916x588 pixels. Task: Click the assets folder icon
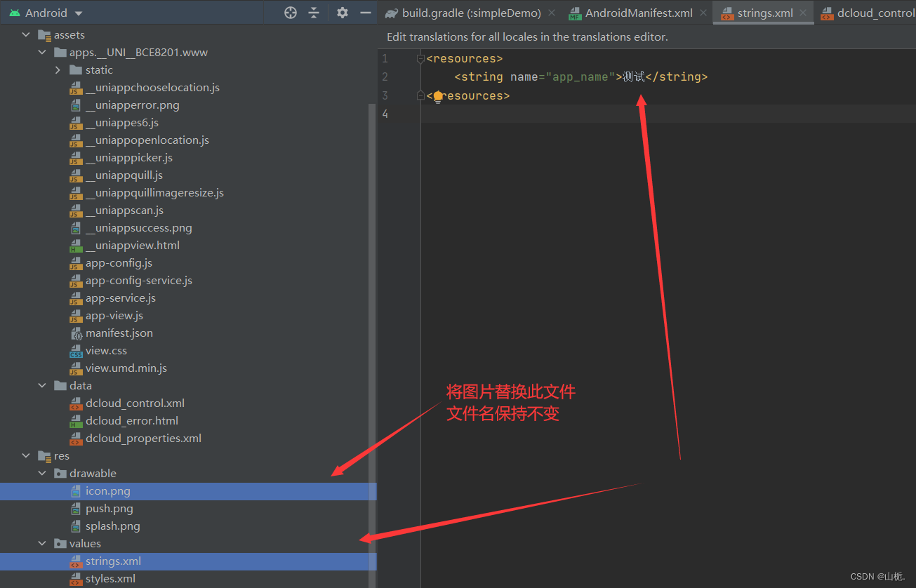click(x=44, y=34)
